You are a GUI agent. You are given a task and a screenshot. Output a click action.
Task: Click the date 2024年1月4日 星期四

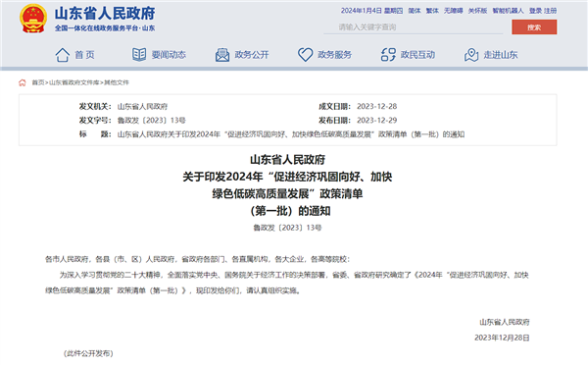371,11
